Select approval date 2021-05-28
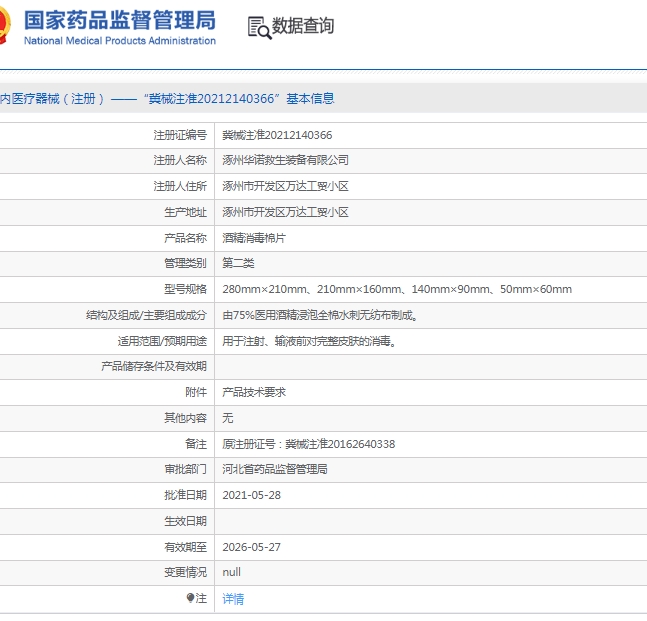Screen dimensions: 647x621 click(251, 495)
